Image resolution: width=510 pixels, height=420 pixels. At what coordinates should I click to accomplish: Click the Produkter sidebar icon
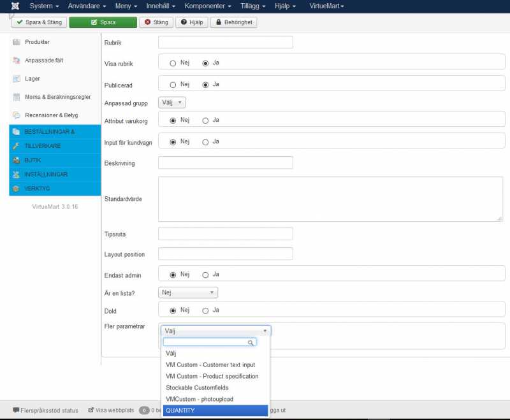tap(17, 42)
